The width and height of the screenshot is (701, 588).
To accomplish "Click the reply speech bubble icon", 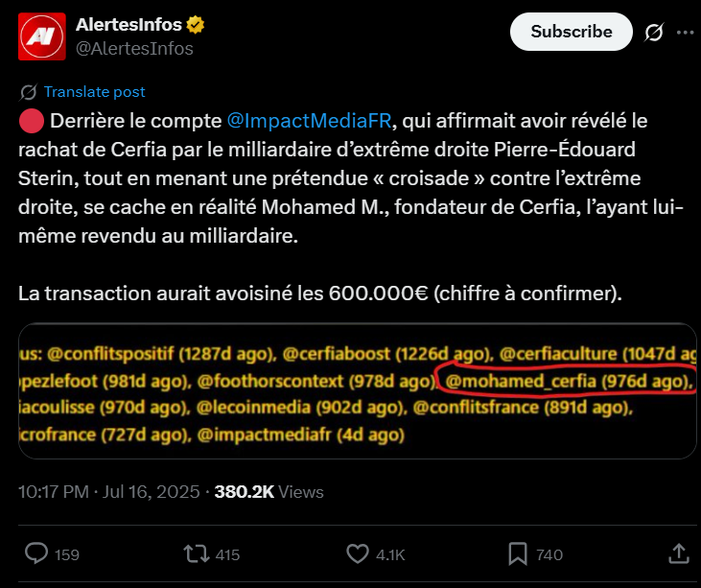I will 36,553.
